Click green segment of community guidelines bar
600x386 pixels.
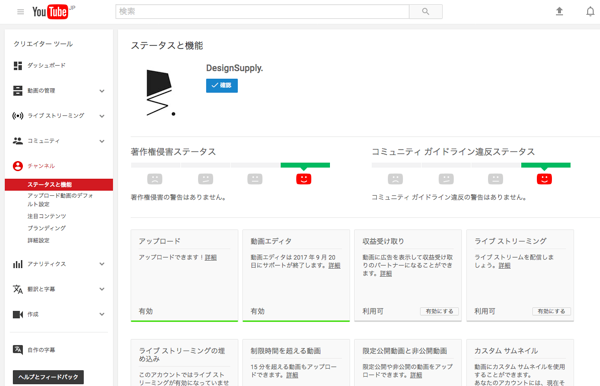click(546, 165)
